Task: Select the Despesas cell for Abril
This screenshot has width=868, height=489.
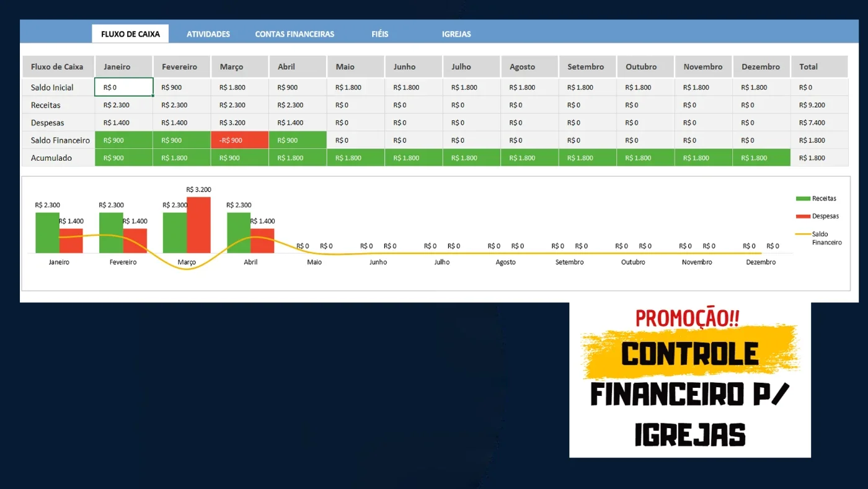Action: (x=298, y=123)
